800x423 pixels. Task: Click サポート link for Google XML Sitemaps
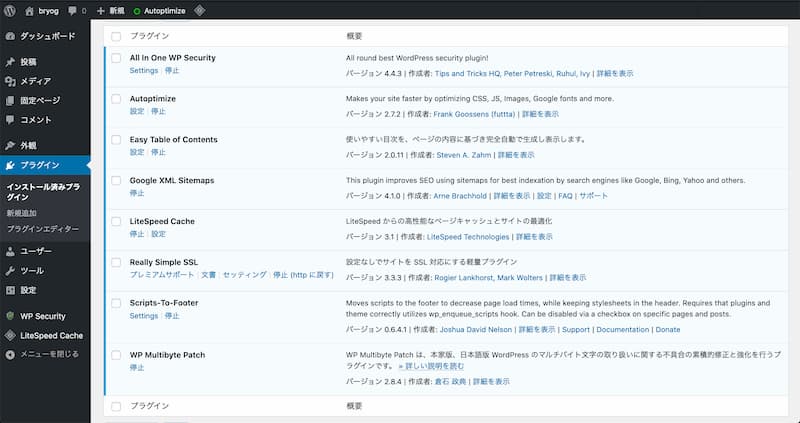click(x=593, y=196)
